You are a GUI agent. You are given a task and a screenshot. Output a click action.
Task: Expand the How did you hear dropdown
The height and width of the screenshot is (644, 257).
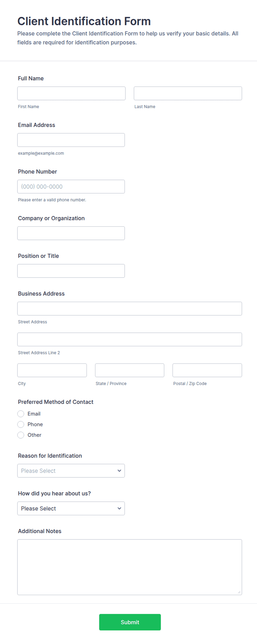pos(71,508)
